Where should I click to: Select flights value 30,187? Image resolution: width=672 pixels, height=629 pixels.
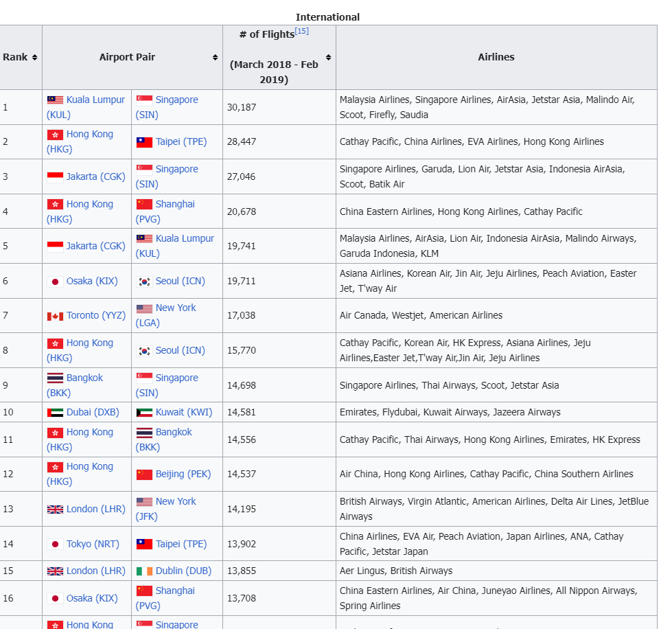(242, 107)
